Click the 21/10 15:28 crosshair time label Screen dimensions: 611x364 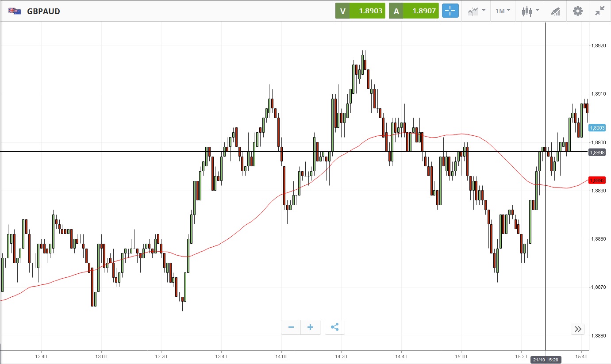coord(546,360)
